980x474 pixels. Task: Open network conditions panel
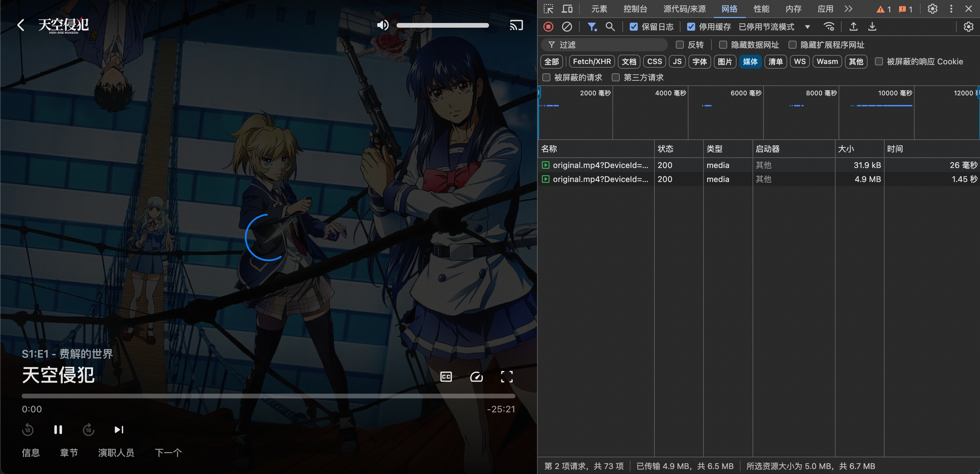[x=829, y=27]
